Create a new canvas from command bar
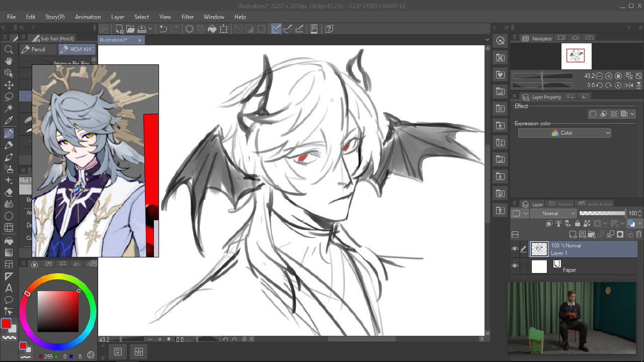Screen dimensions: 644x362 (x=119, y=29)
